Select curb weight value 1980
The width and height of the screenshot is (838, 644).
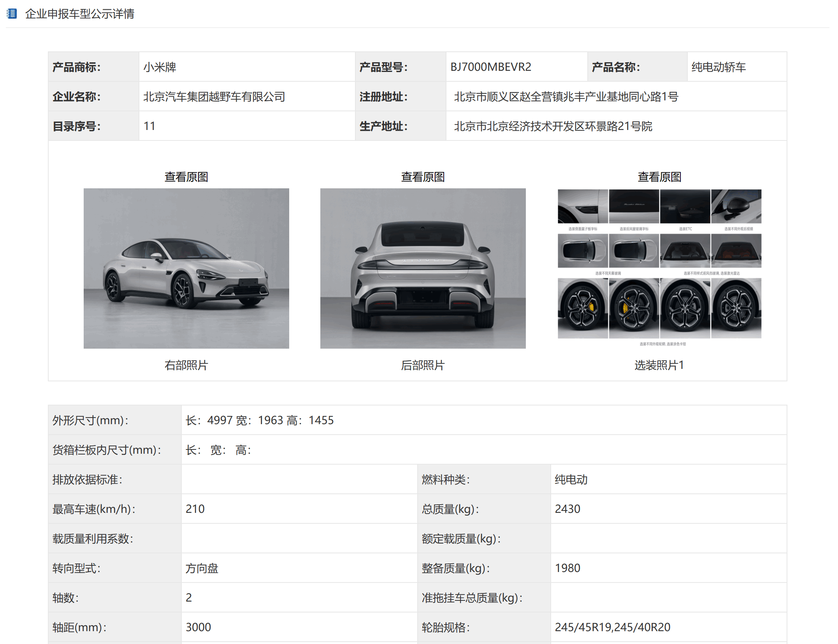click(x=567, y=568)
